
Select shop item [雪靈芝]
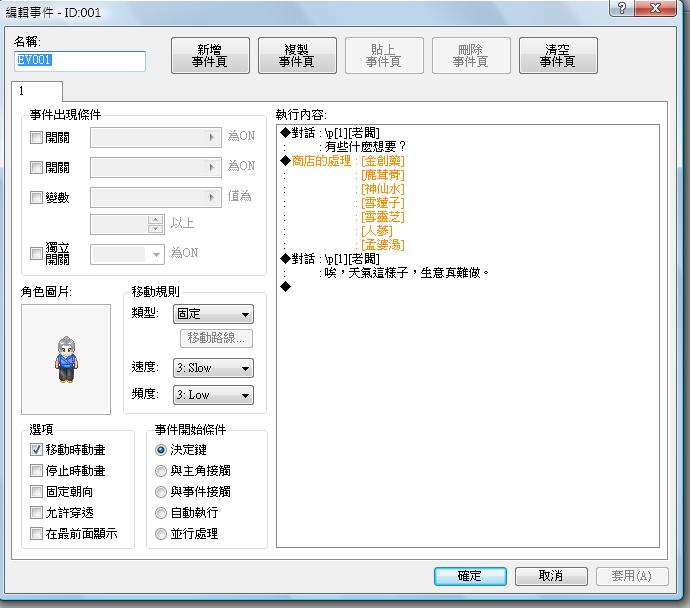pos(382,217)
